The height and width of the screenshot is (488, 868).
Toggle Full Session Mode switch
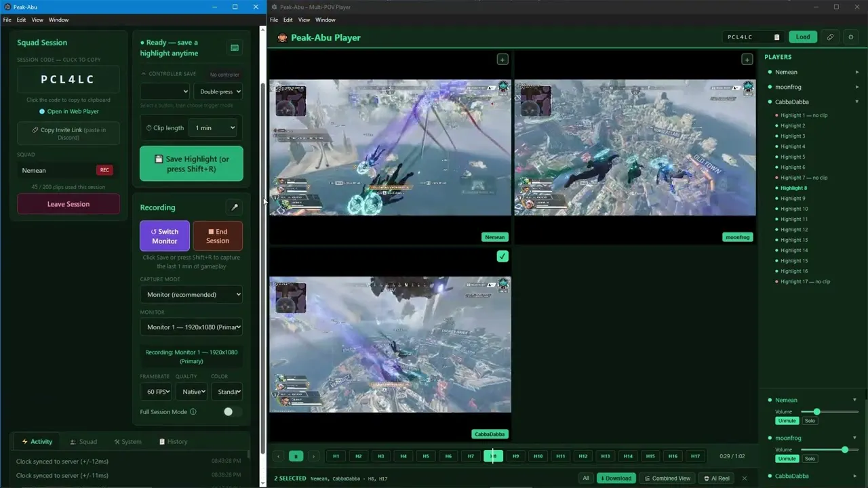(x=233, y=411)
